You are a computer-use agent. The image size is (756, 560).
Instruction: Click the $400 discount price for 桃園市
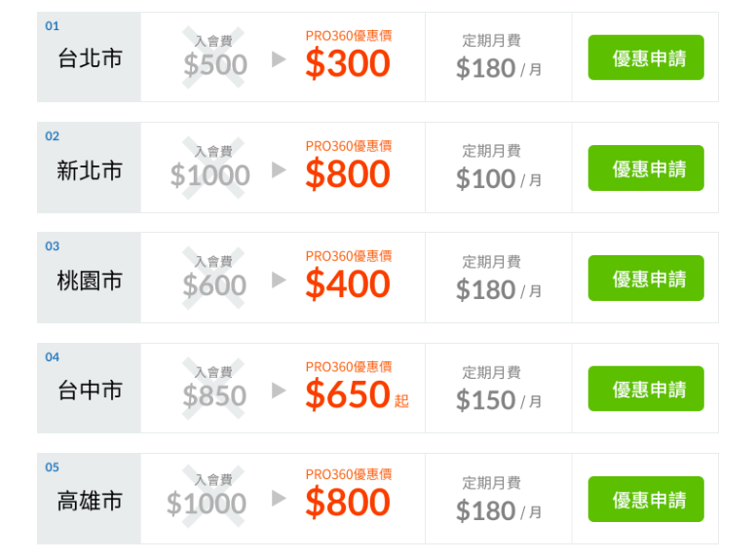(x=347, y=284)
